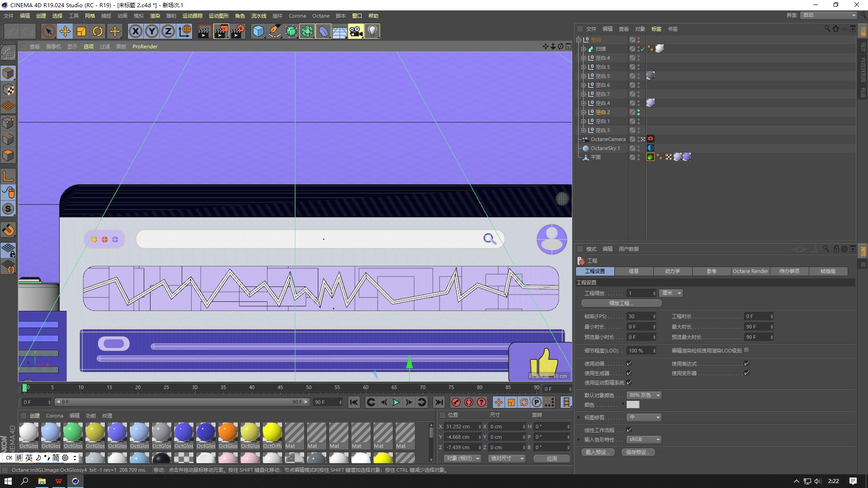The image size is (868, 488).
Task: Click the Scale tool icon
Action: (x=81, y=32)
